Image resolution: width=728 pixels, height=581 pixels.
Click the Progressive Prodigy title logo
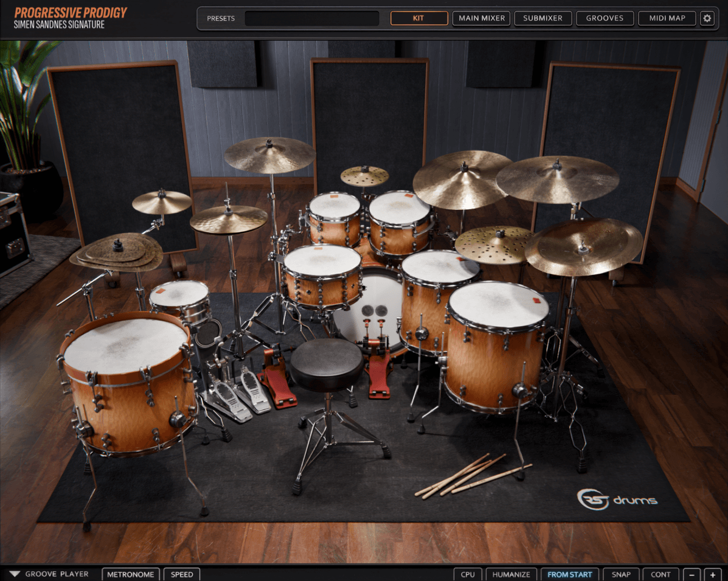(71, 13)
